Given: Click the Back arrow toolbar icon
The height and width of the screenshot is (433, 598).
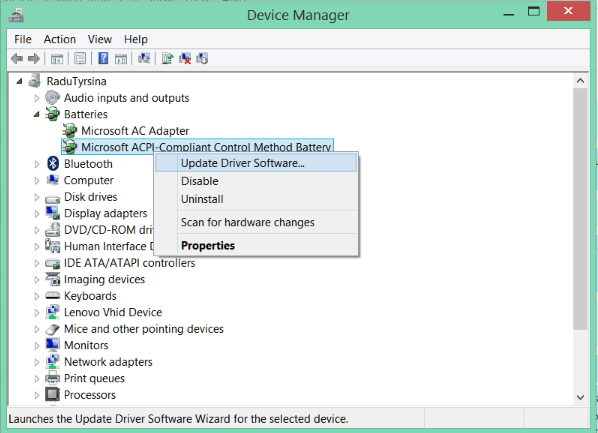Looking at the screenshot, I should [x=17, y=59].
